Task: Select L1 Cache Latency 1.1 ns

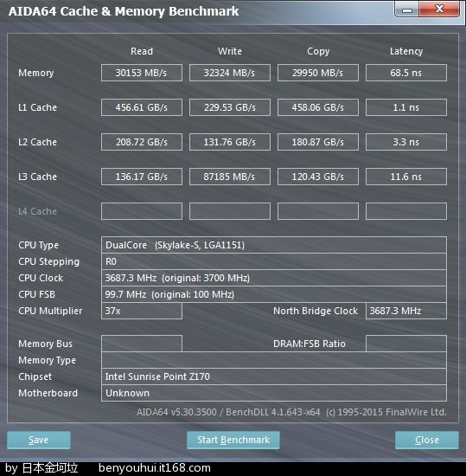Action: click(406, 107)
